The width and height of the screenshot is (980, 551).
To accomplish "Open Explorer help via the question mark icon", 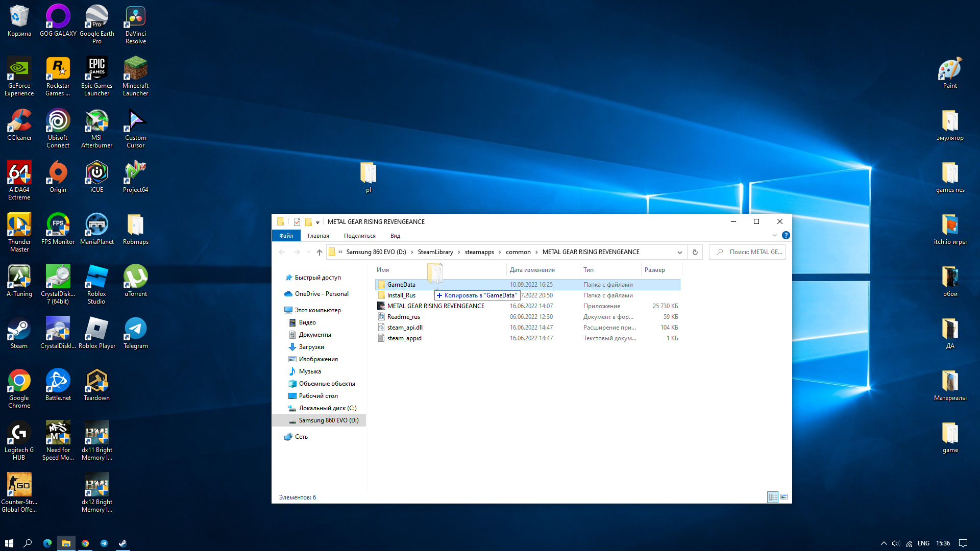I will click(786, 235).
